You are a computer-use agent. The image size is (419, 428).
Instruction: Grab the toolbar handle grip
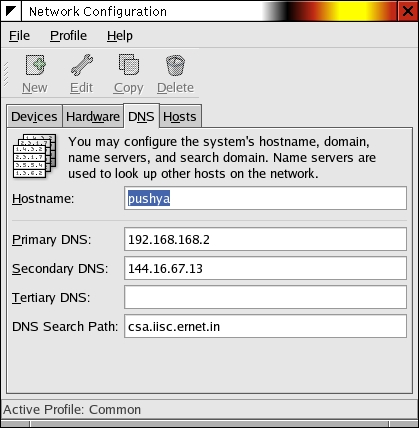point(6,74)
